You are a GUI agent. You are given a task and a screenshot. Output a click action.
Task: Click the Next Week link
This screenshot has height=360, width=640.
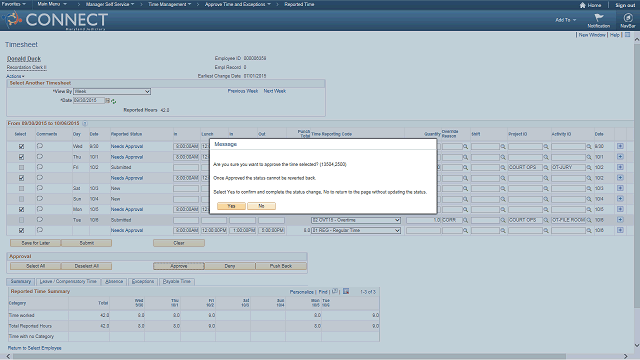[x=275, y=91]
